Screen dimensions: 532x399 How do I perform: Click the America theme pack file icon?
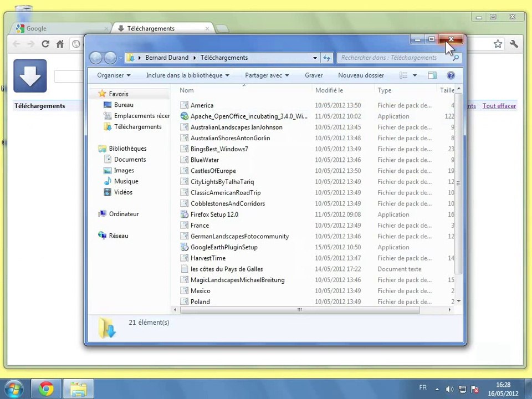(x=184, y=105)
